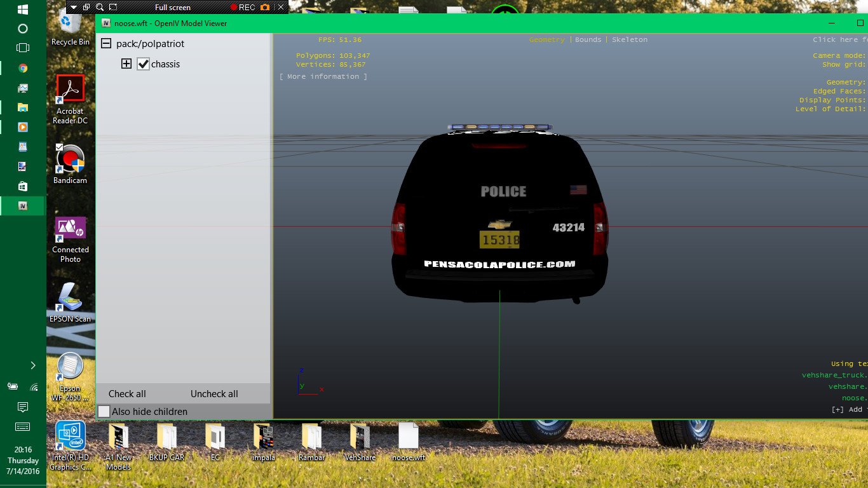Open Windows Media Player from the taskbar

coord(23,127)
